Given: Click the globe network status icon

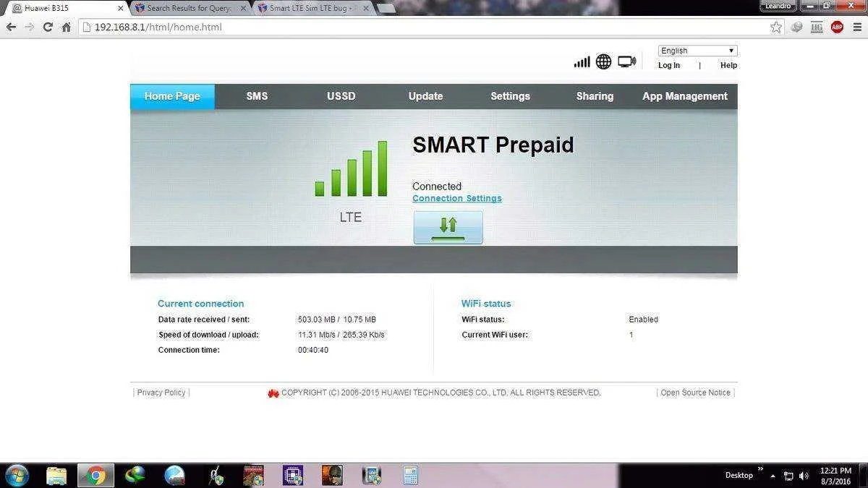Looking at the screenshot, I should [603, 62].
